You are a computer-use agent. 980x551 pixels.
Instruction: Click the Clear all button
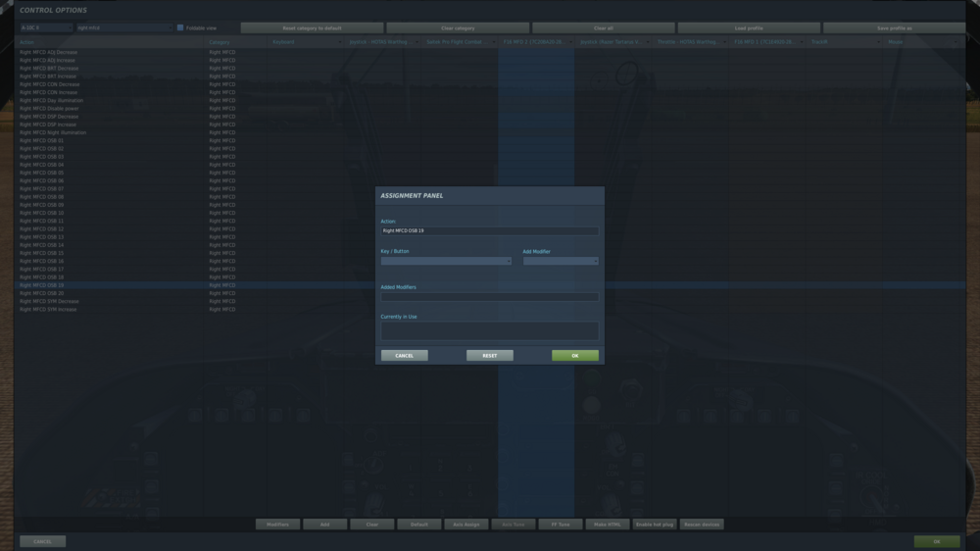coord(603,28)
